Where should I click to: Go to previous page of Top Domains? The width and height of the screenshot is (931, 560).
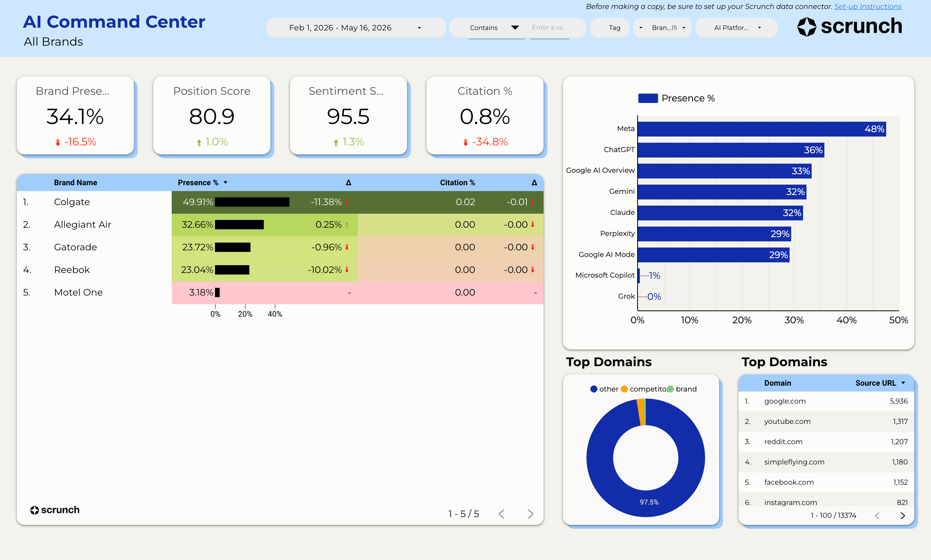[877, 516]
